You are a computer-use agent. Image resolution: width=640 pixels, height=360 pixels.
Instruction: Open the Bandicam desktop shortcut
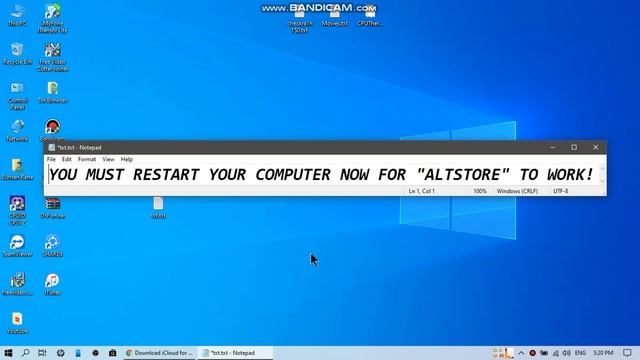point(53,130)
